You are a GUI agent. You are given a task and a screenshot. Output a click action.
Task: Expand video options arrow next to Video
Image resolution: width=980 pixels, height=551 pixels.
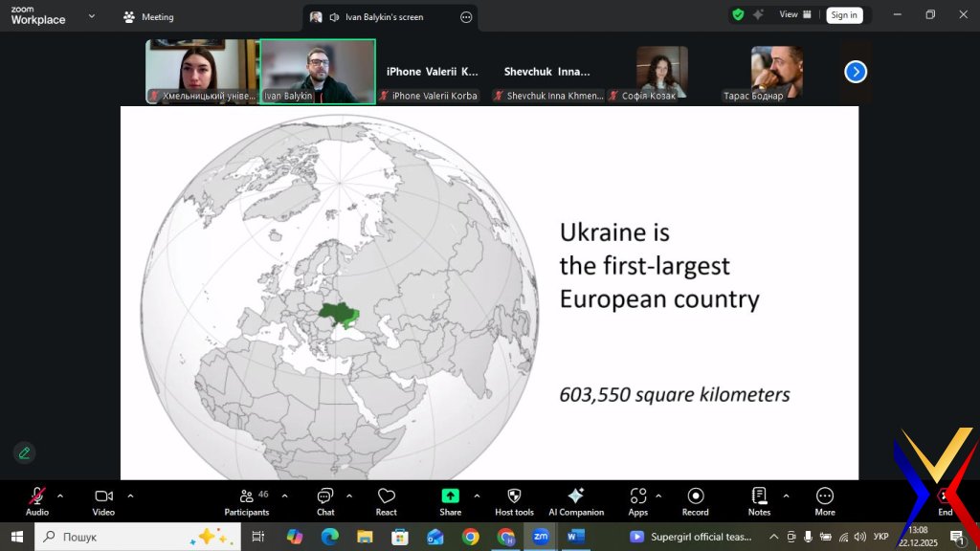(x=130, y=496)
